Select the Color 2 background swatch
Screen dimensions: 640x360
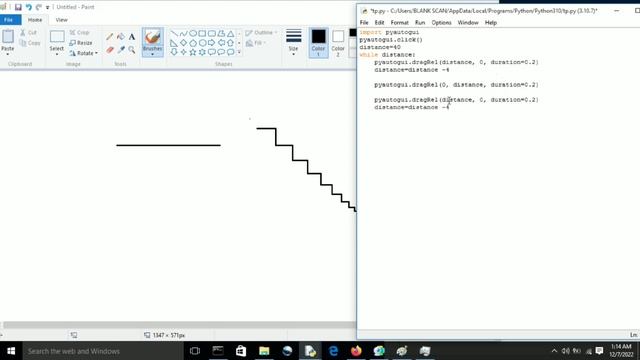point(338,42)
